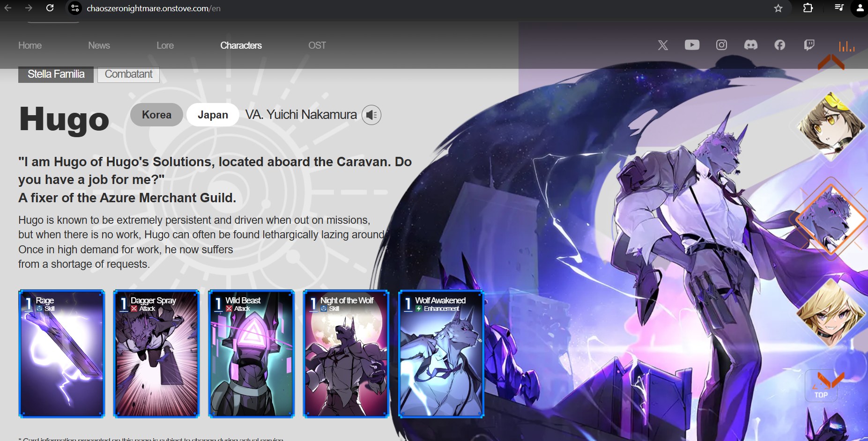Click the orange up arrow in character list

tap(831, 62)
